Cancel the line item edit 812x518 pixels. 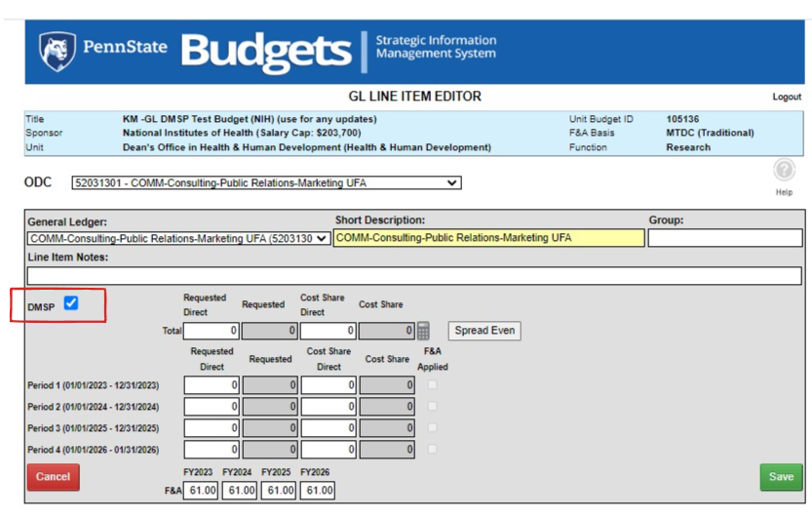[54, 477]
